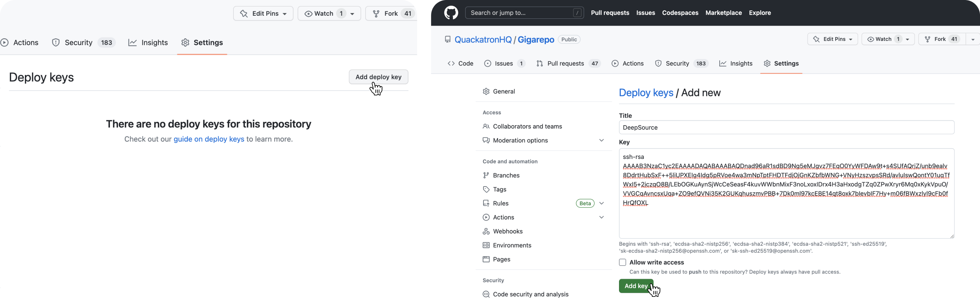
Task: Open Issues in top navigation bar
Action: tap(645, 13)
